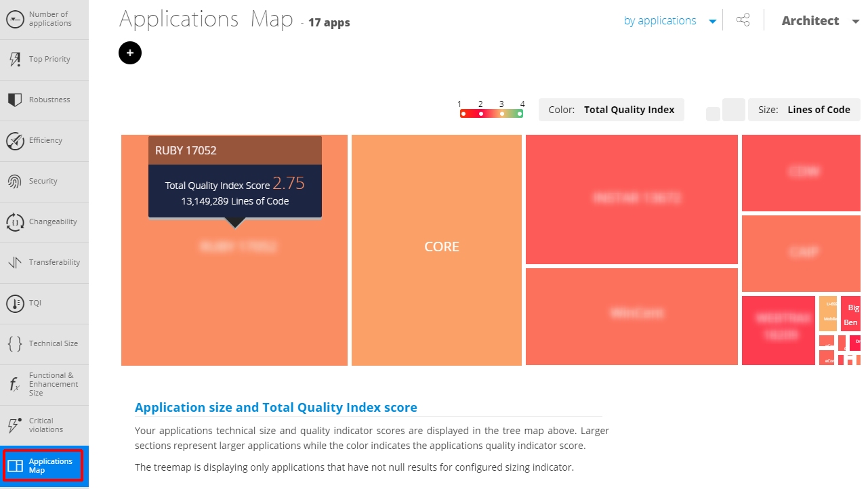Open the Critical violations menu item
Screen dimensions: 868x489
pos(44,425)
